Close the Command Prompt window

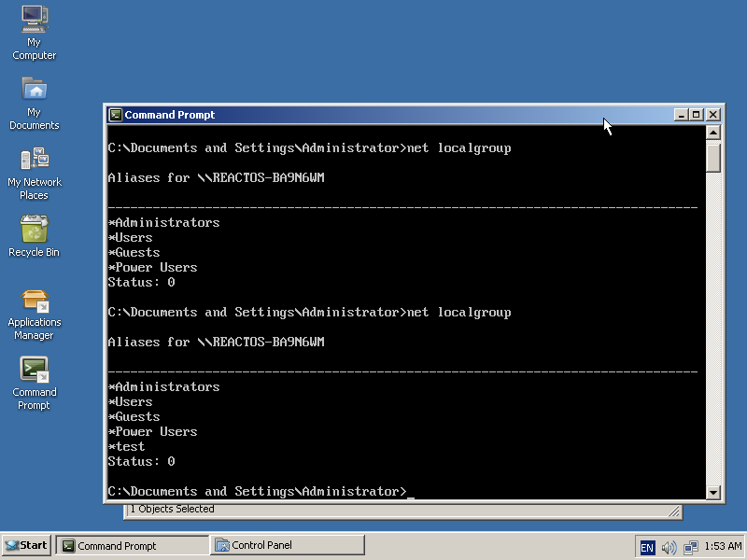click(x=712, y=115)
